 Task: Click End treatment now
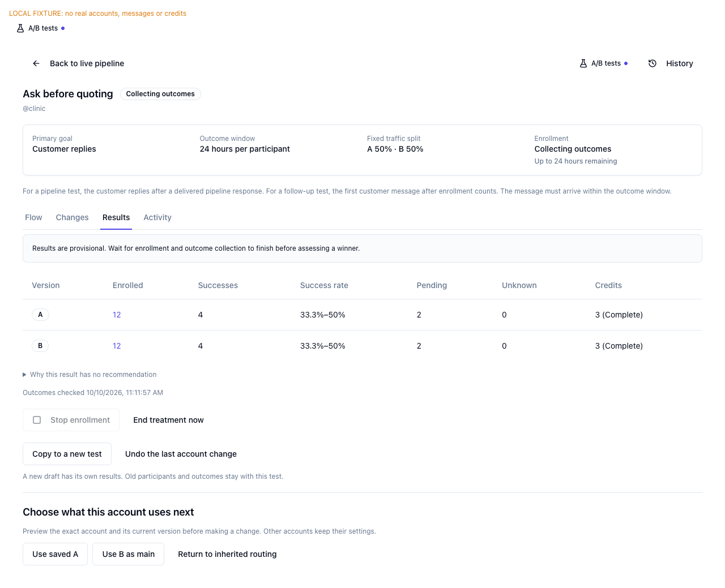[x=168, y=420]
